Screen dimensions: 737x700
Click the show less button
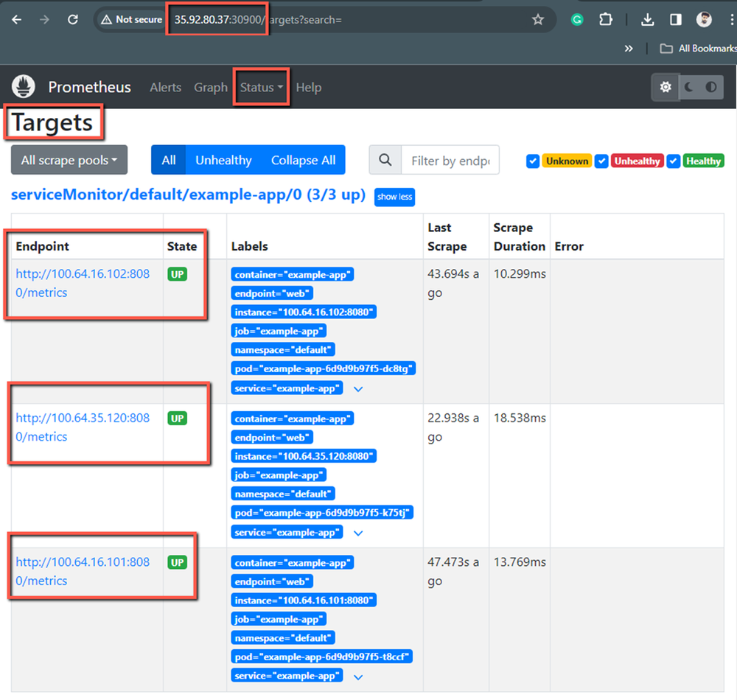[394, 197]
